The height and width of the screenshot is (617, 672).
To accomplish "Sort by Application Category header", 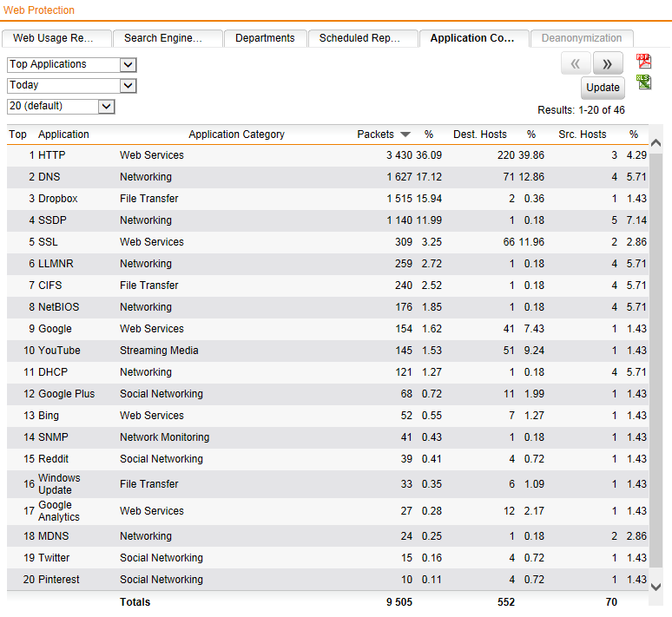I will (236, 135).
